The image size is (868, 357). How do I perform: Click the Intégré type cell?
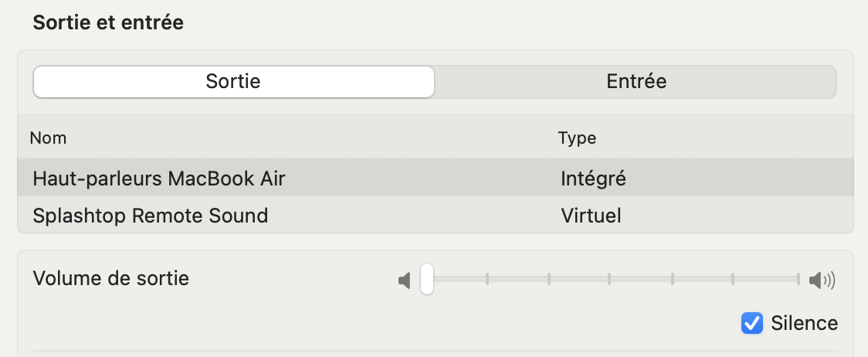(x=593, y=179)
